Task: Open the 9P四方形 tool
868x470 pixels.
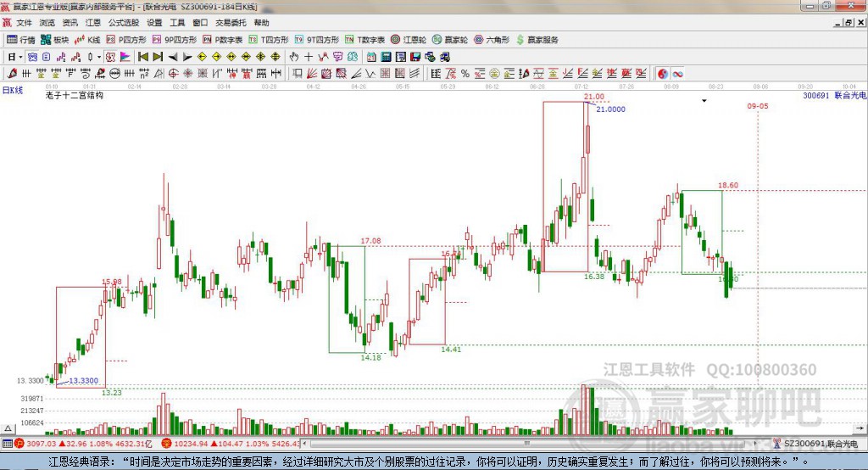Action: [175, 40]
